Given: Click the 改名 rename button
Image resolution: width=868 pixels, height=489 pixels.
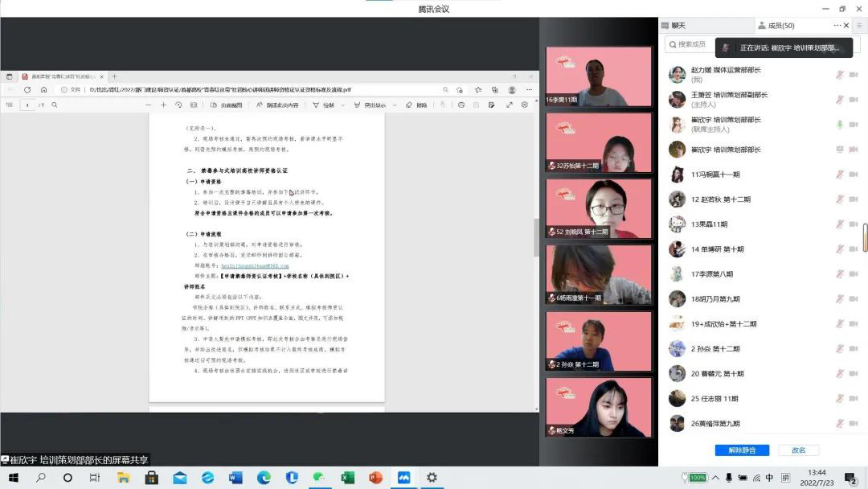Looking at the screenshot, I should tap(798, 450).
